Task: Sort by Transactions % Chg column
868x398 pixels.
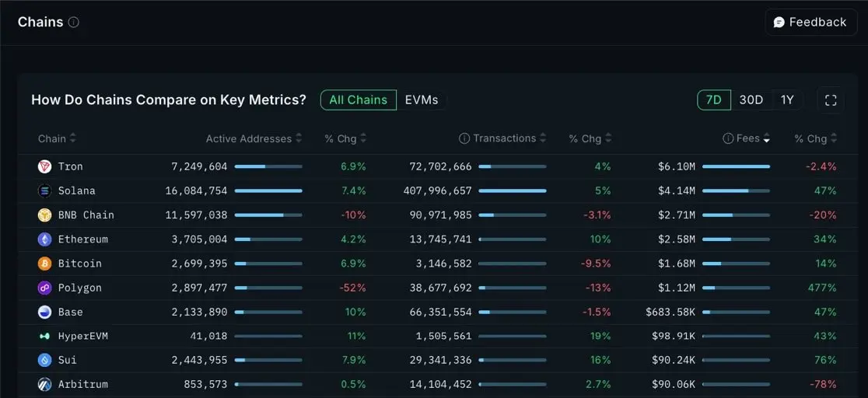Action: (x=590, y=138)
